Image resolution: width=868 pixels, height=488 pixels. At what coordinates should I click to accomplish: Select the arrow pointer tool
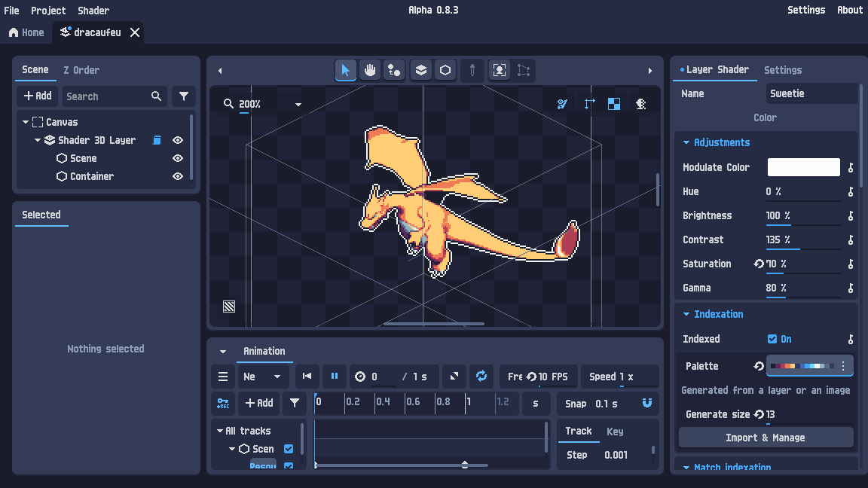[x=345, y=70]
